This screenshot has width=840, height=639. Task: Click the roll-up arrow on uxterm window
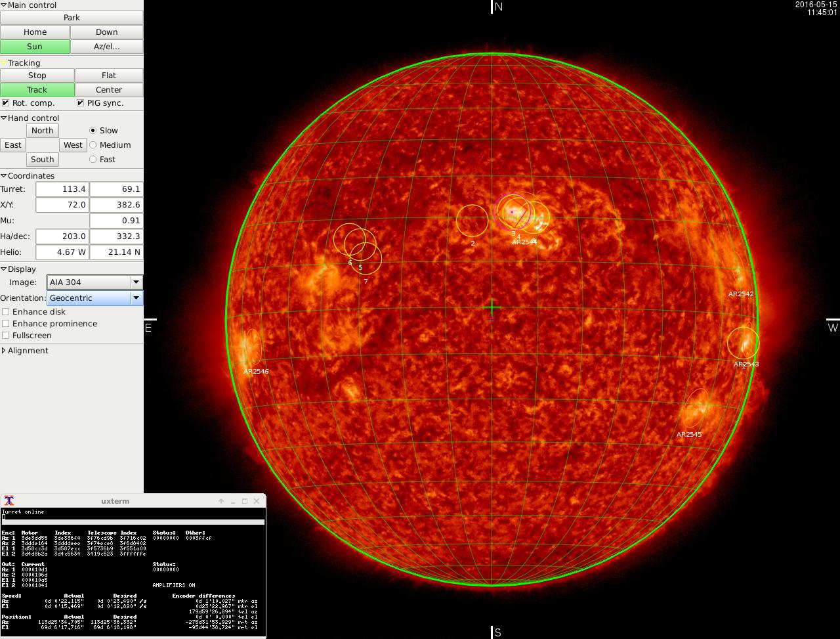(221, 501)
